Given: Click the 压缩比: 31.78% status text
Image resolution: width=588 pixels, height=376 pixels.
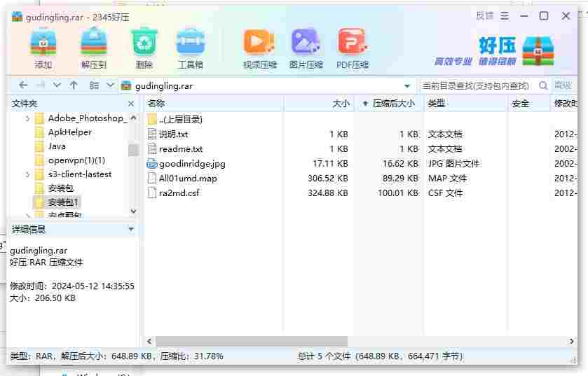Looking at the screenshot, I should pos(191,356).
